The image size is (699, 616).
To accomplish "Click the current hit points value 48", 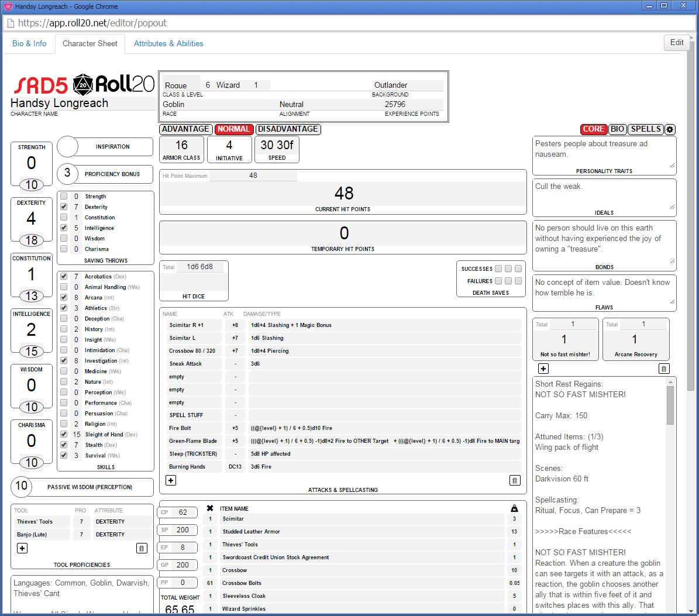I will (x=343, y=194).
